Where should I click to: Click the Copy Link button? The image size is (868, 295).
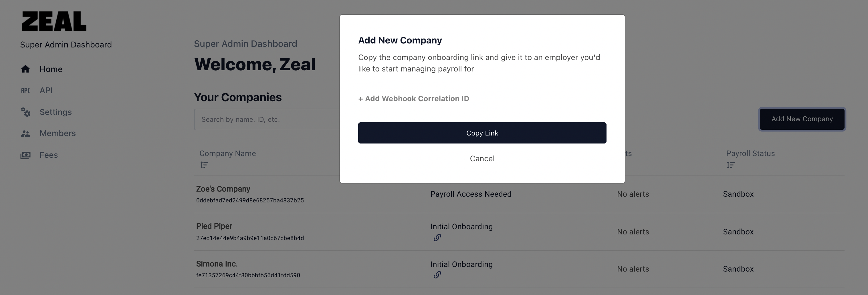[482, 133]
